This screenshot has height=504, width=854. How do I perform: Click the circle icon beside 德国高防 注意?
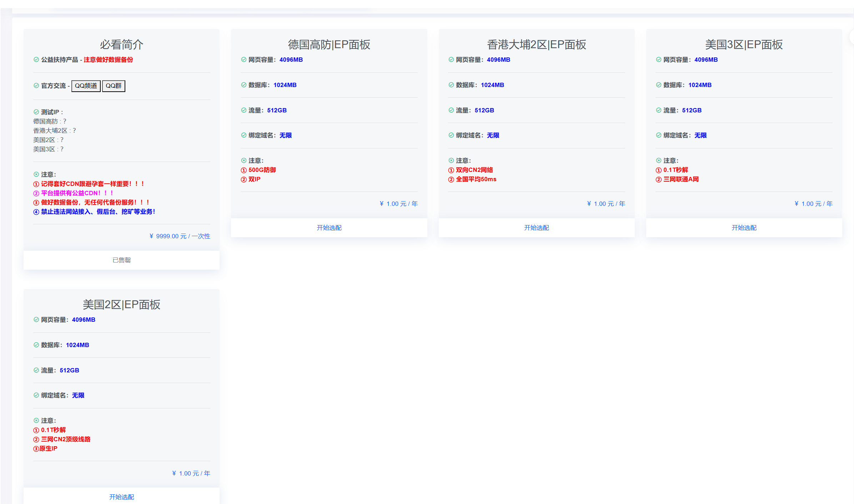[243, 161]
